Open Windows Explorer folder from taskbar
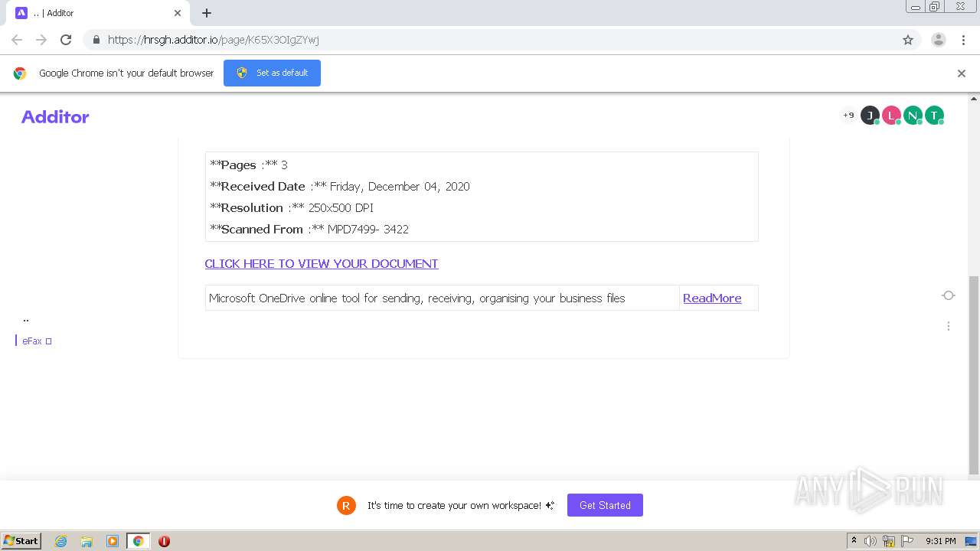 (87, 541)
